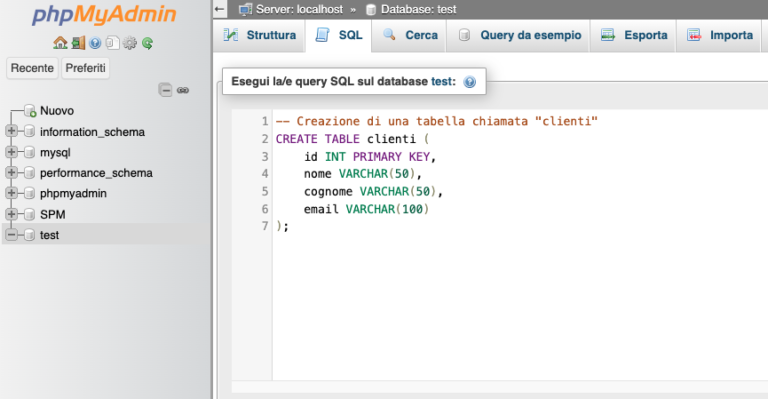Open phpMyAdmin documentation blue help icon
Screen dimensions: 768x399
tap(95, 43)
